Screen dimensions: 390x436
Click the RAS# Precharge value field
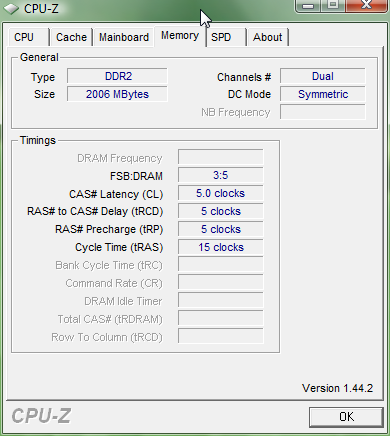[x=221, y=229]
